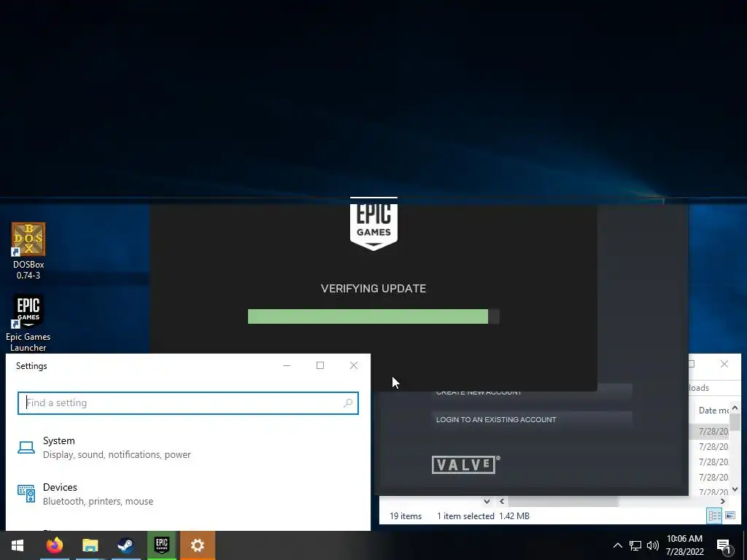747x560 pixels.
Task: Open the Windows Start menu
Action: click(18, 545)
